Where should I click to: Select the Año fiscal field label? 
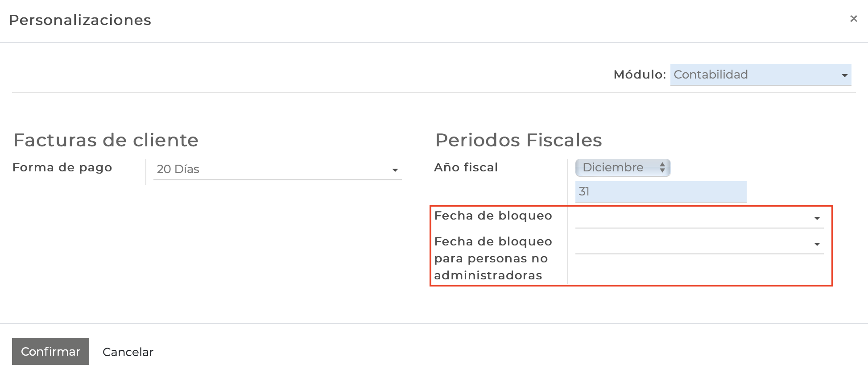pos(466,168)
